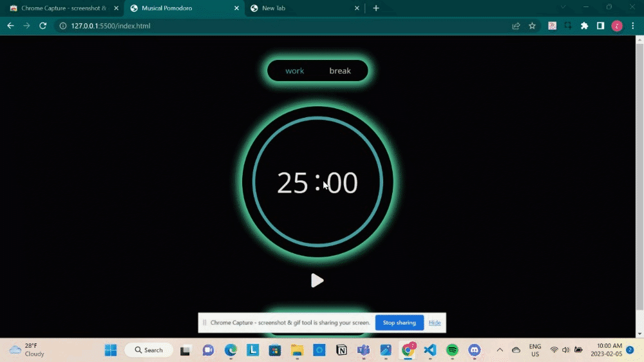
Task: Open the share page icon in address bar
Action: point(516,26)
